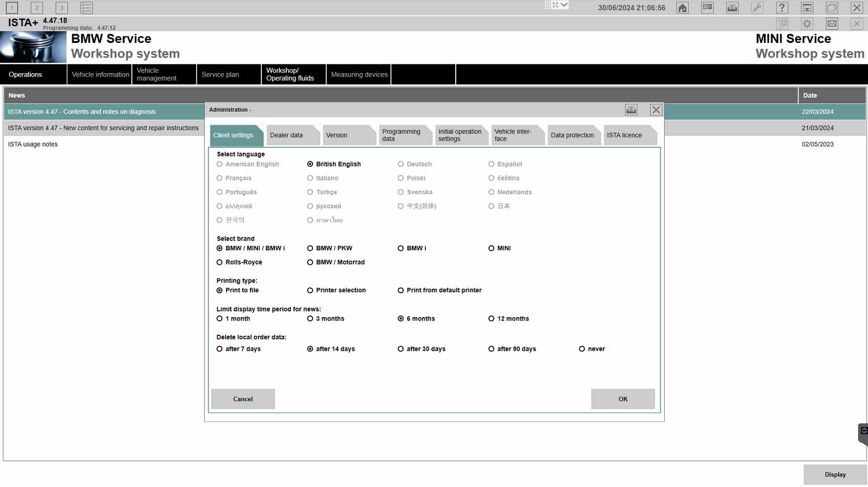
Task: Select British English language
Action: pyautogui.click(x=334, y=164)
